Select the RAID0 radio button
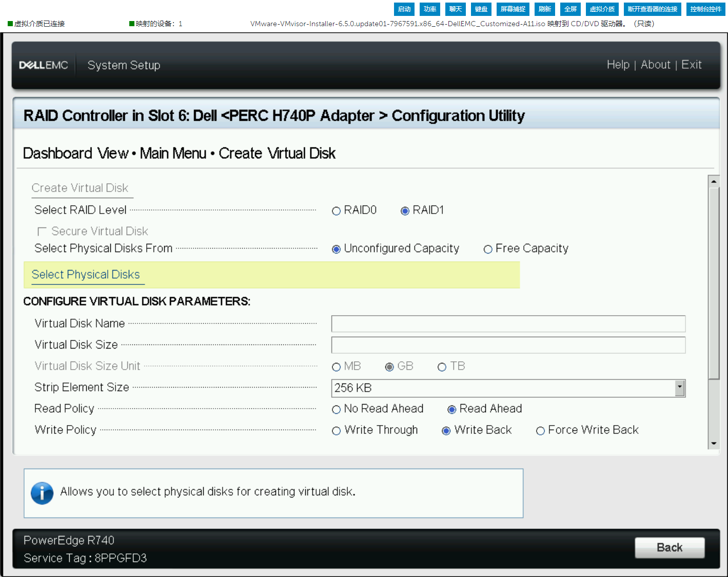The image size is (728, 577). click(336, 211)
